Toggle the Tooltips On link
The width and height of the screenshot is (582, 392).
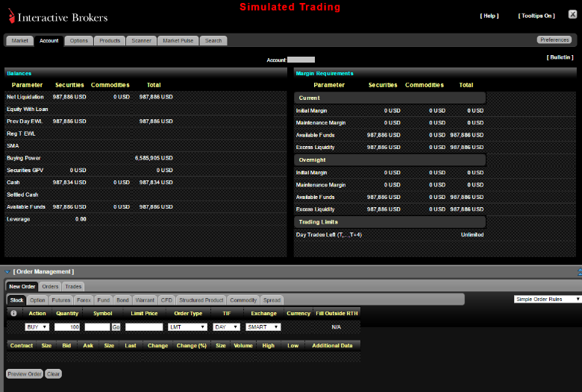click(536, 16)
